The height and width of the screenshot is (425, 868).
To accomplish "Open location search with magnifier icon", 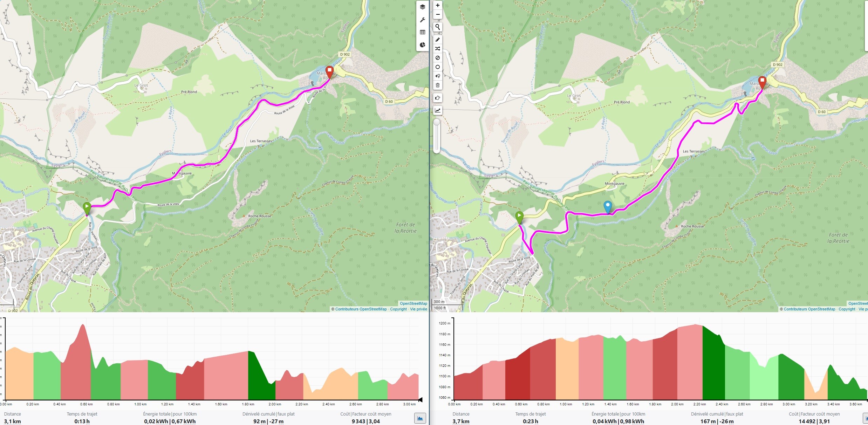I will click(437, 27).
